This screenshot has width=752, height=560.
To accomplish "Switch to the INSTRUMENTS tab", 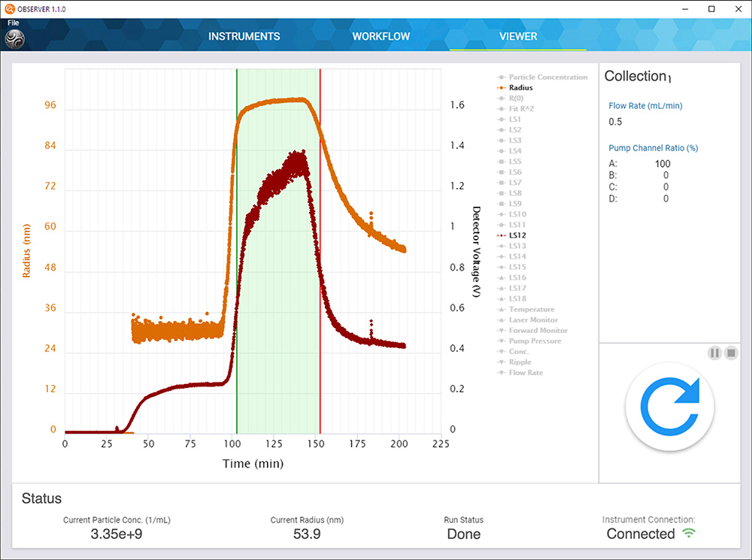I will pos(244,36).
